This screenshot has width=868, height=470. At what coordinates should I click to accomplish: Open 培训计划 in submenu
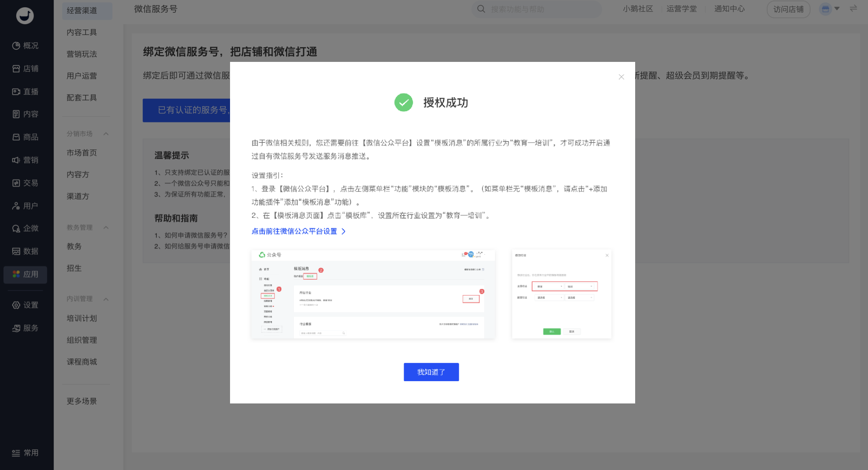coord(82,318)
